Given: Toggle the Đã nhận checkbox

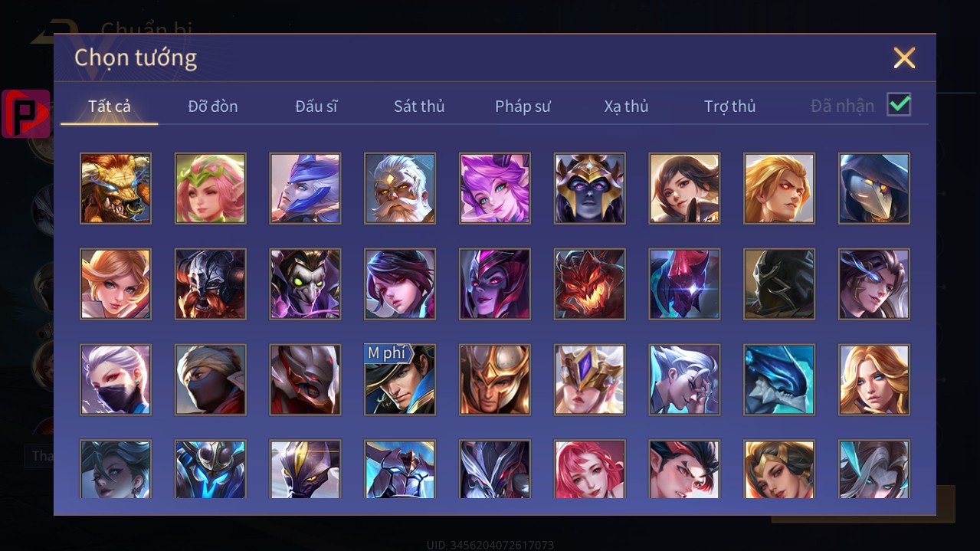Looking at the screenshot, I should 899,104.
